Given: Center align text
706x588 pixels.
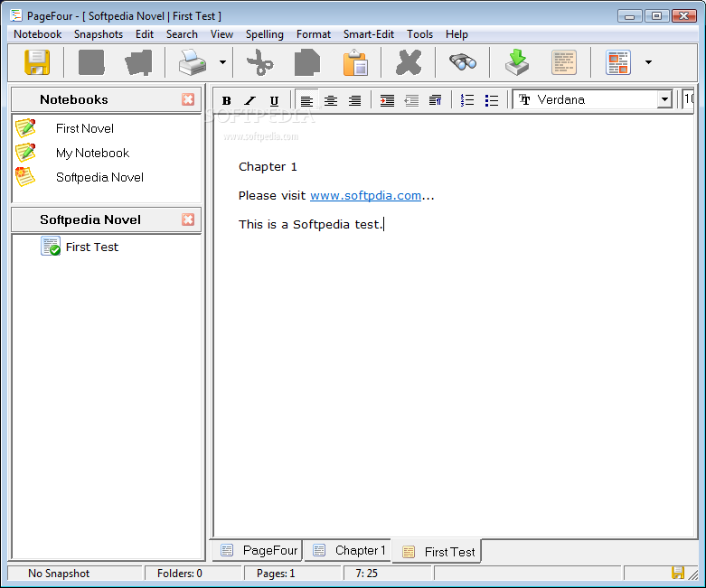Looking at the screenshot, I should coord(331,100).
